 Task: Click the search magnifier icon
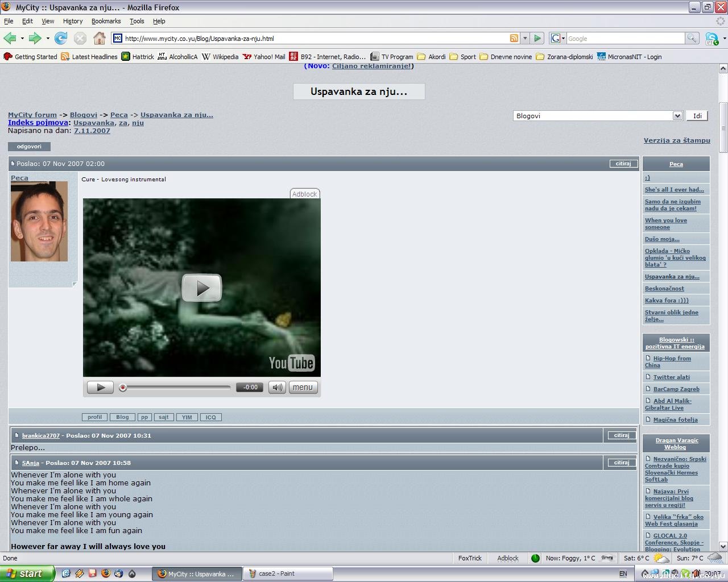692,38
